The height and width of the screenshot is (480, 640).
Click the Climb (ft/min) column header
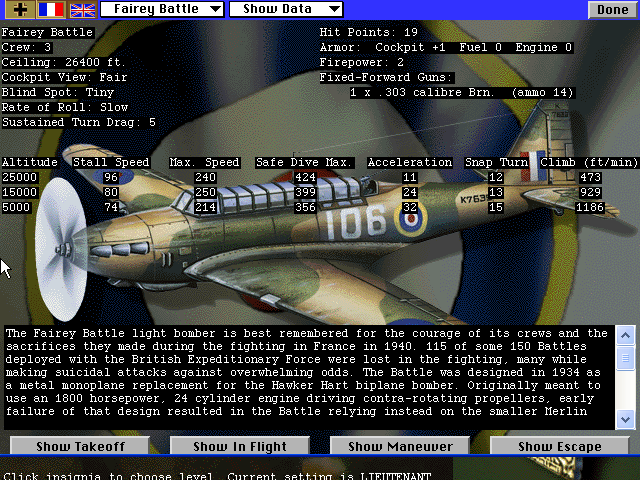coord(589,162)
